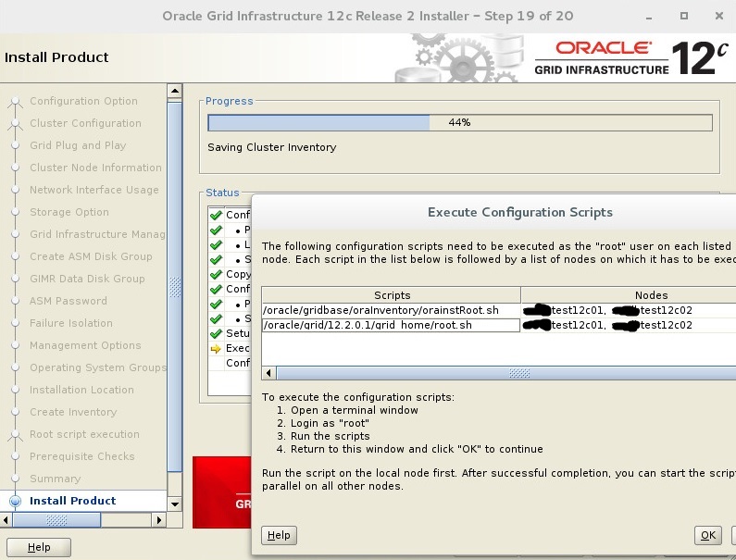Viewport: 736px width, 560px height.
Task: Click green checkmark beside Setu status row
Action: pyautogui.click(x=216, y=334)
